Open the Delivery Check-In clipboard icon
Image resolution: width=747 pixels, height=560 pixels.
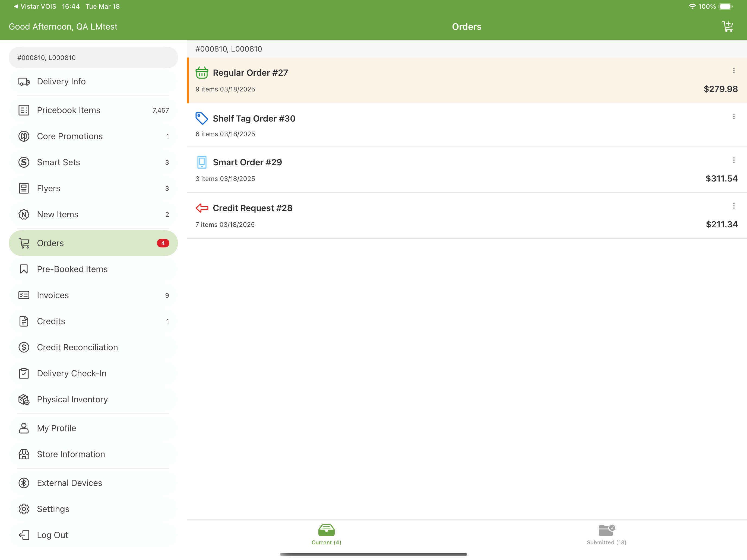[x=24, y=373]
